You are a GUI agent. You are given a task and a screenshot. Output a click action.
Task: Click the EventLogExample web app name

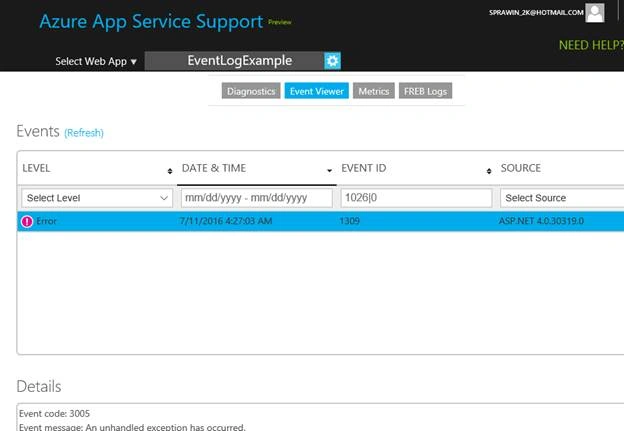(x=240, y=60)
